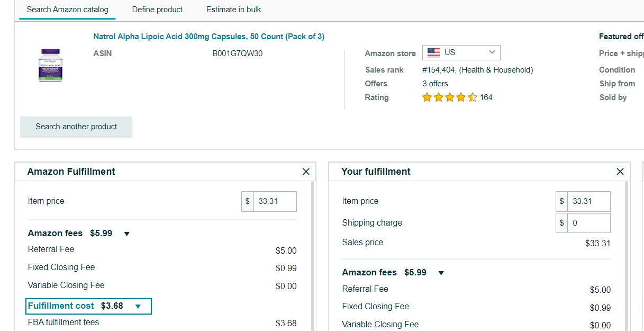
Task: Switch to the Define product tab
Action: 157,10
